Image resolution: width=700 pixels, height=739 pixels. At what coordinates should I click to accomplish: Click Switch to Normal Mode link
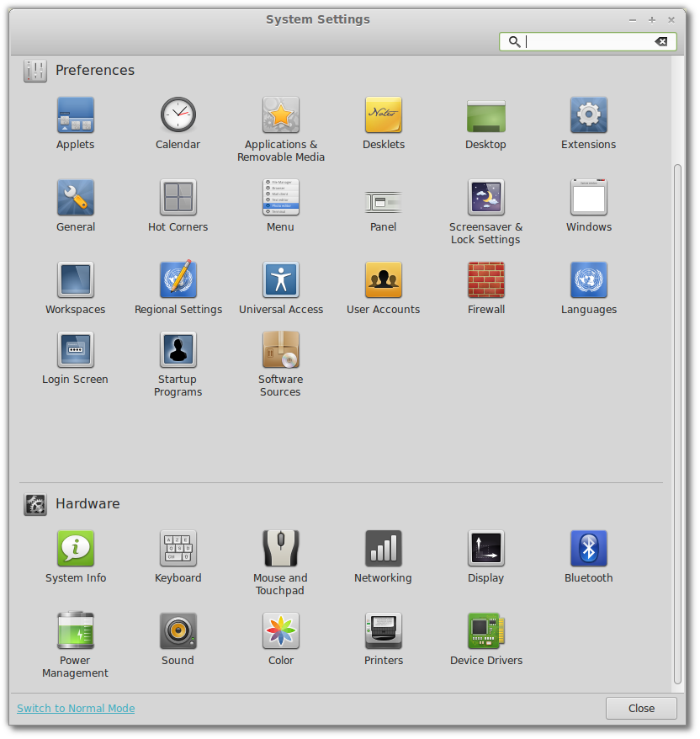click(x=76, y=708)
